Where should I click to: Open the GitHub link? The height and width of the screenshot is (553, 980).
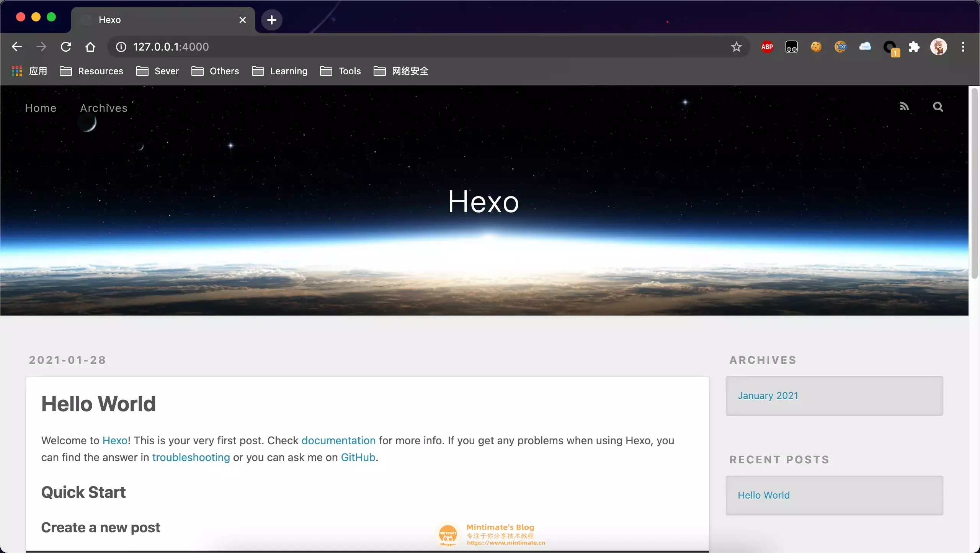(358, 457)
